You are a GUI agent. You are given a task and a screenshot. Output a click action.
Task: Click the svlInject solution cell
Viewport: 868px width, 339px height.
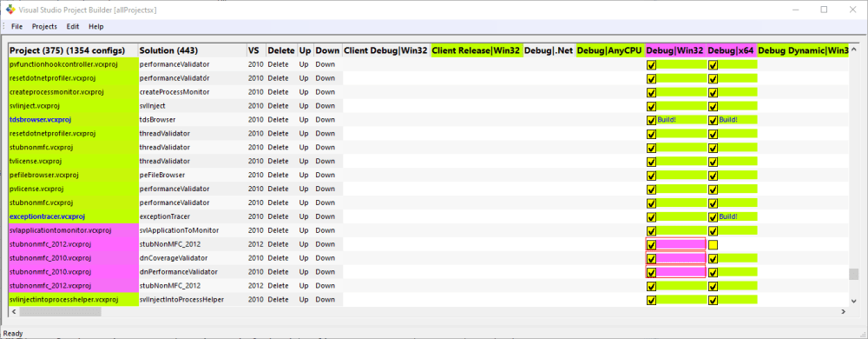tap(193, 106)
